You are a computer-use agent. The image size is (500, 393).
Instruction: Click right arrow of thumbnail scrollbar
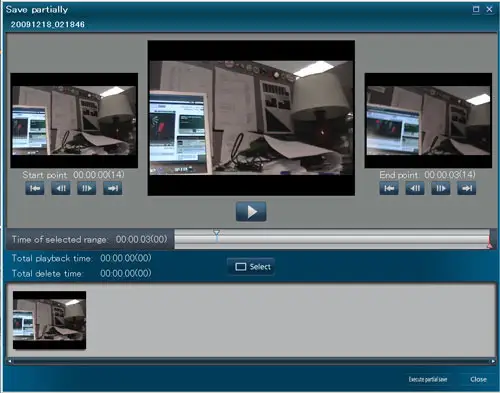(493, 361)
